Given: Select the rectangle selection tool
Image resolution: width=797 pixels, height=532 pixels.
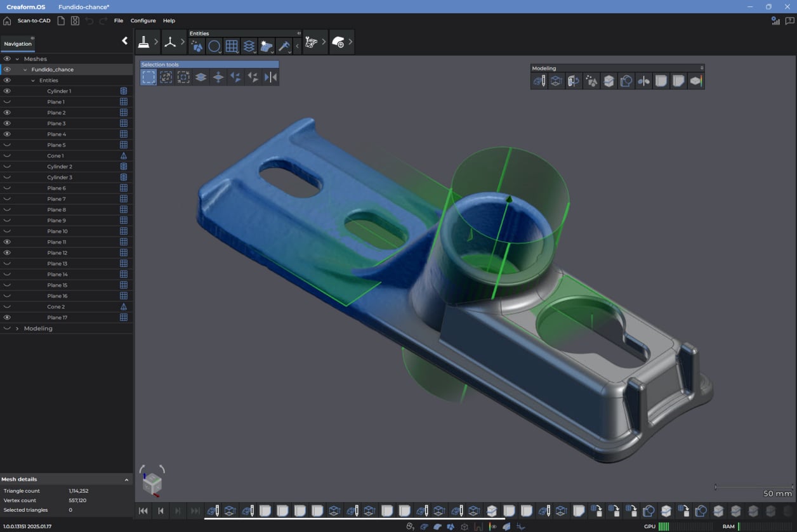Looking at the screenshot, I should (148, 77).
